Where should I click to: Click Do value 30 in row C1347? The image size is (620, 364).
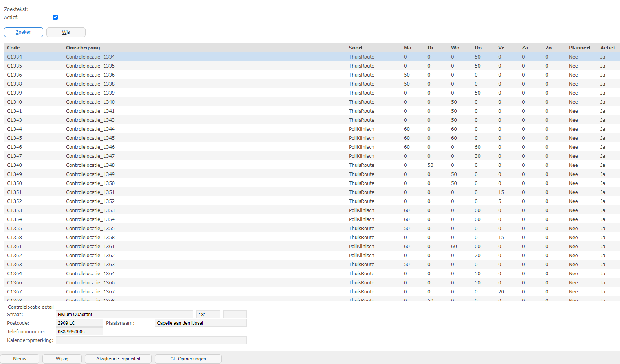(x=477, y=156)
